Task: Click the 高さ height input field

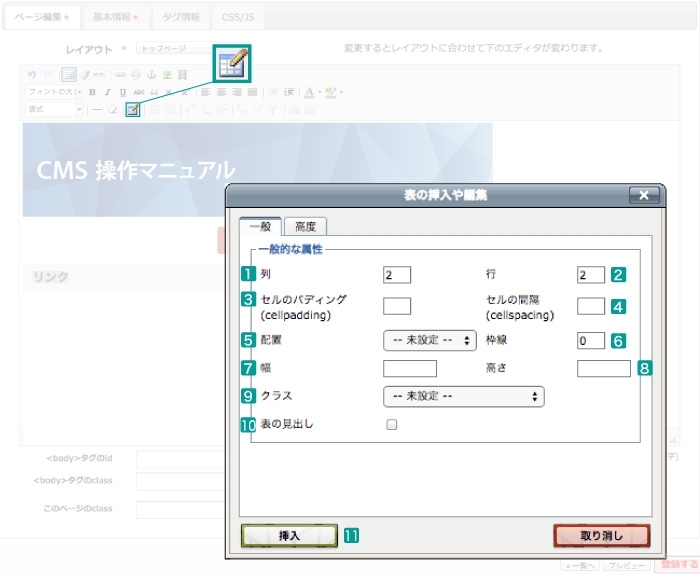Action: pyautogui.click(x=604, y=369)
